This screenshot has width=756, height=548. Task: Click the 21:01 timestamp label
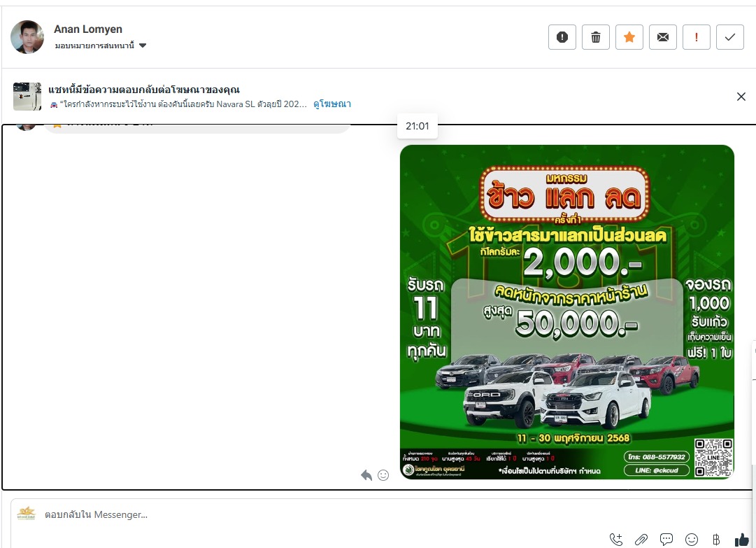417,127
